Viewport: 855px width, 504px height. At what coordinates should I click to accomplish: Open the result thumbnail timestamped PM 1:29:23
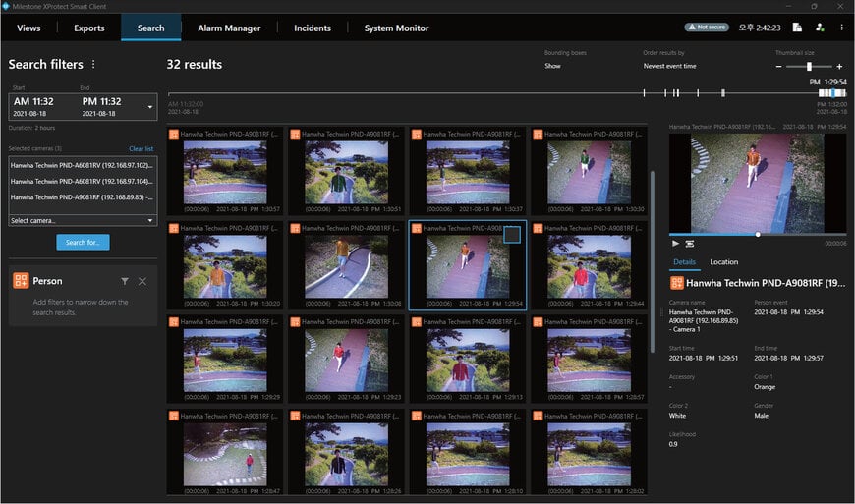tap(347, 361)
